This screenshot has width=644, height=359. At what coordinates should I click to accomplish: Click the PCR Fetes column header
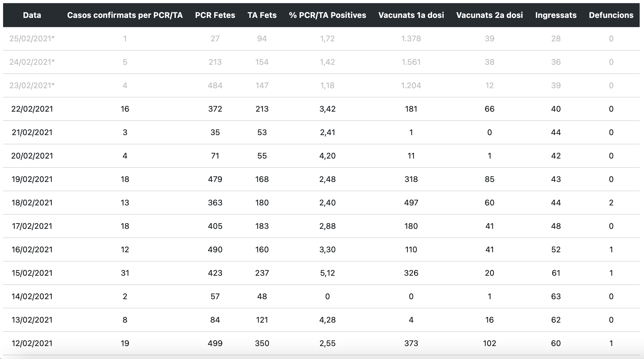tap(215, 15)
